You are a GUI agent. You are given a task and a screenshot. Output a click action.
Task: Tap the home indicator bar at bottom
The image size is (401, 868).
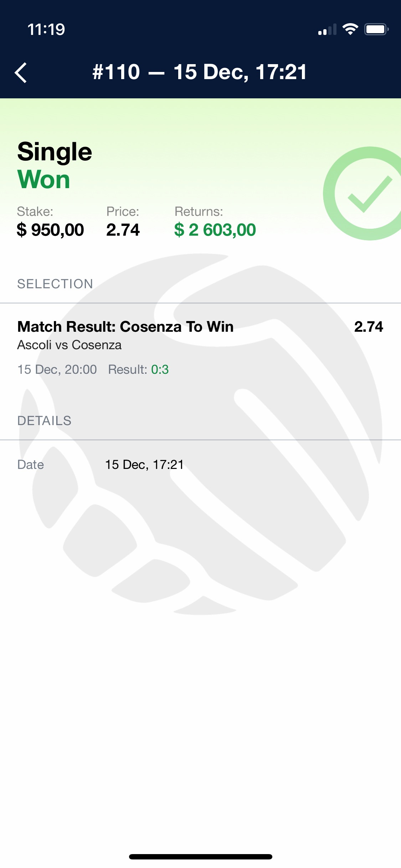tap(201, 857)
